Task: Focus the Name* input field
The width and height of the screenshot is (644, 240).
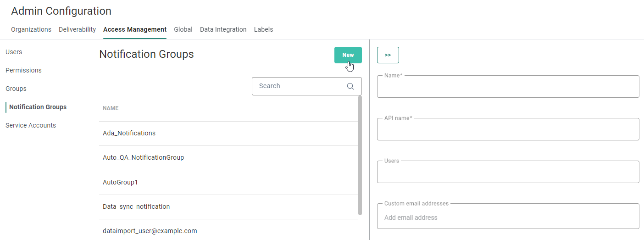Action: point(508,87)
